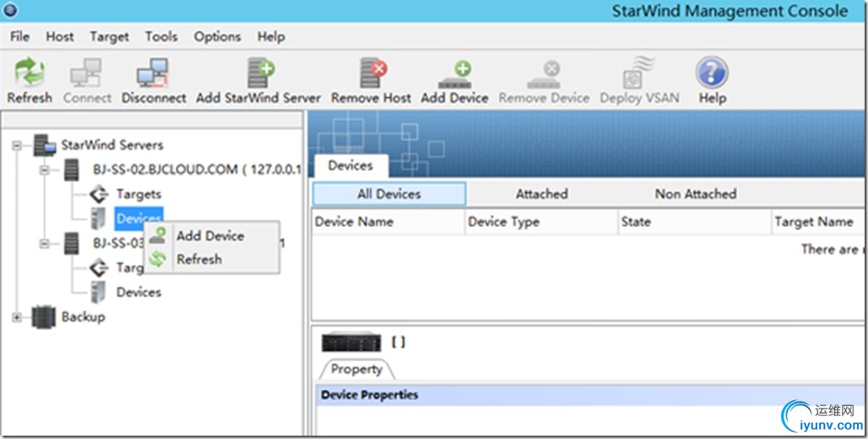Show Non Attached devices filter
The width and height of the screenshot is (868, 439).
696,194
